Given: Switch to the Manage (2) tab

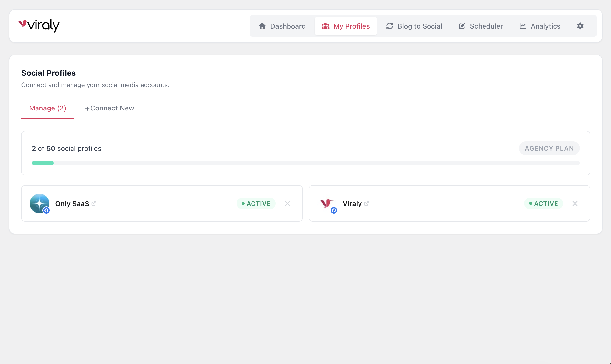Looking at the screenshot, I should tap(48, 108).
